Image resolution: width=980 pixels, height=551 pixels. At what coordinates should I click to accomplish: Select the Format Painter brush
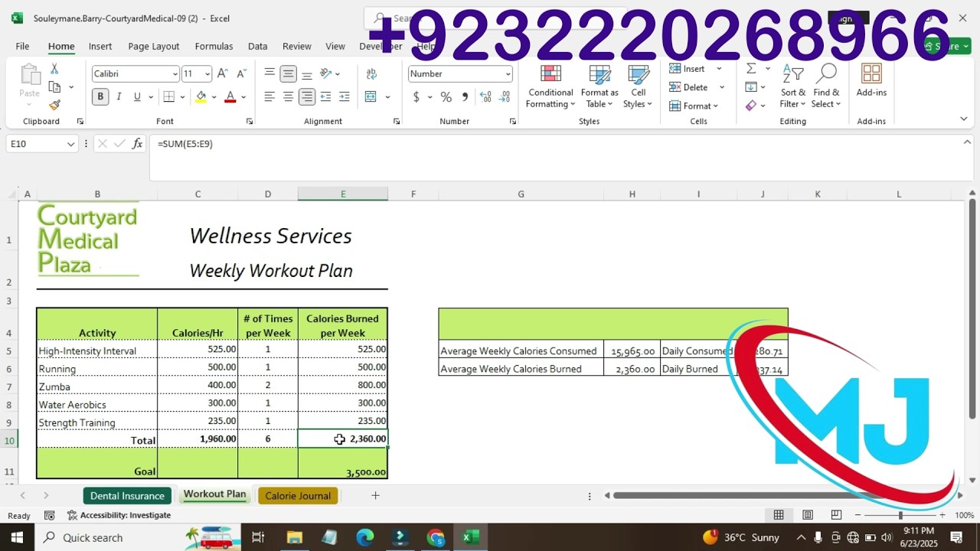click(54, 105)
